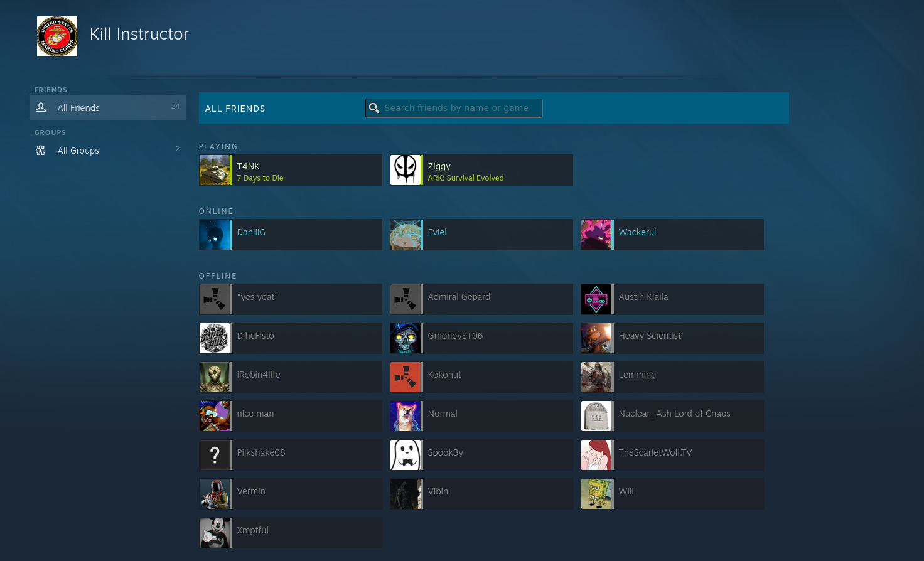Click Xmptful's Mickey Mouse avatar

coord(215,533)
